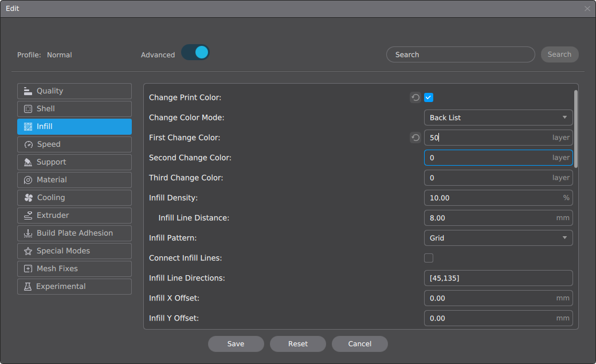Click the Cancel button
Viewport: 596px width, 364px height.
tap(359, 344)
